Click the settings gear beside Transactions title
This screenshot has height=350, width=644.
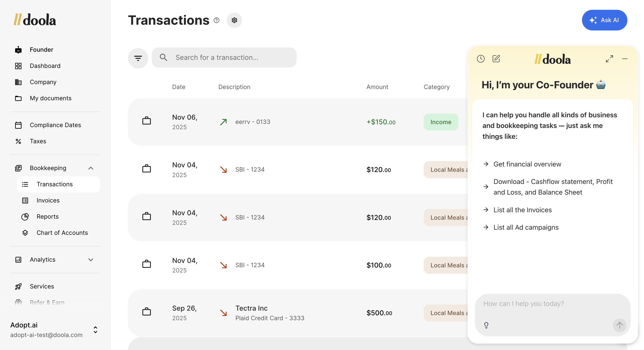(x=234, y=20)
